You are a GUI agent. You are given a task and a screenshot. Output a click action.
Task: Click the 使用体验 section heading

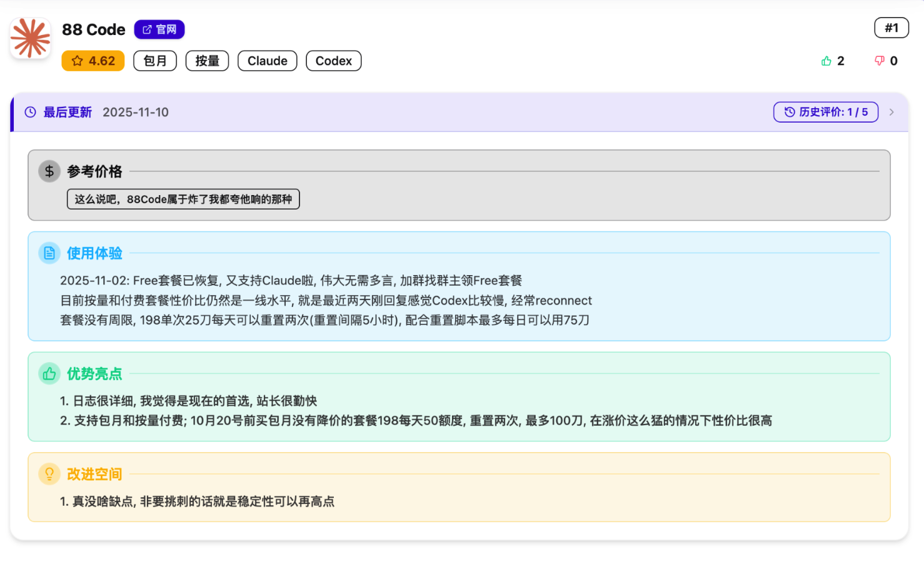pyautogui.click(x=94, y=253)
